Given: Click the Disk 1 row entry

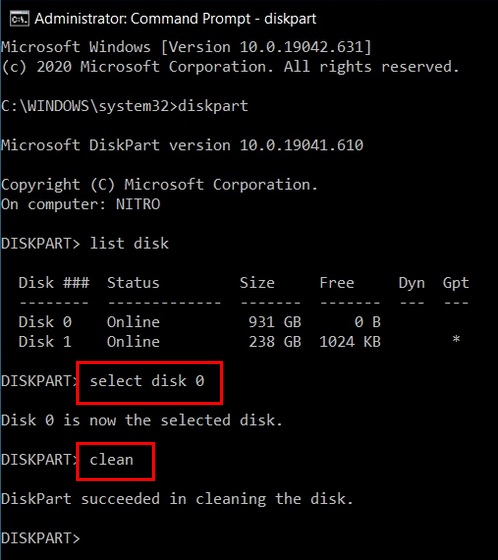Looking at the screenshot, I should [x=239, y=342].
